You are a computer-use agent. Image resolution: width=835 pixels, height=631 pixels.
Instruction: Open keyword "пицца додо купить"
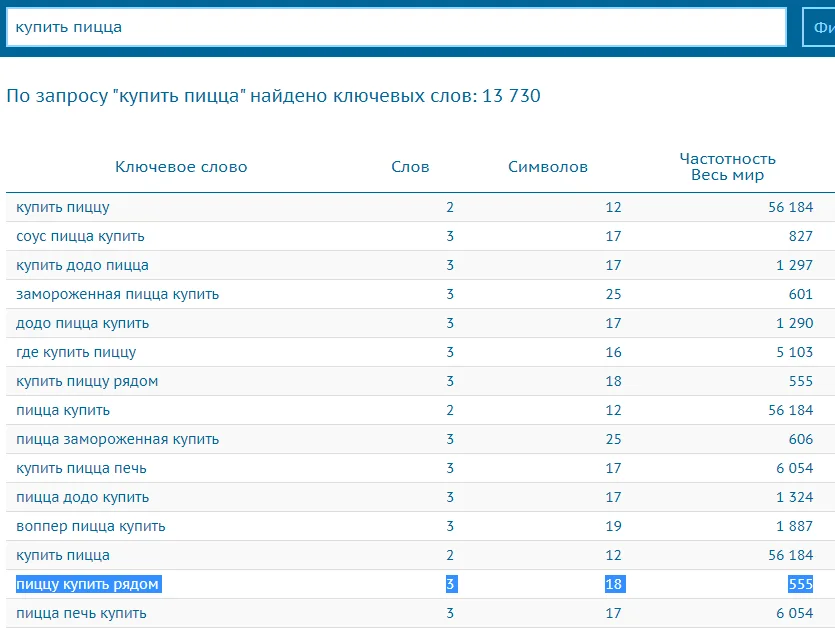tap(82, 497)
